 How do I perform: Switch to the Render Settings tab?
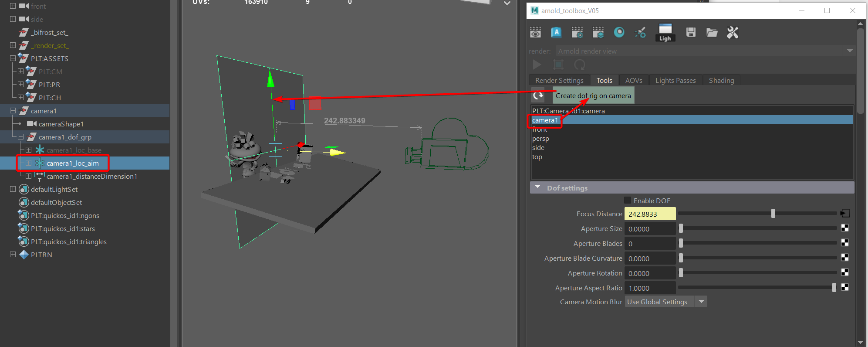pyautogui.click(x=559, y=80)
